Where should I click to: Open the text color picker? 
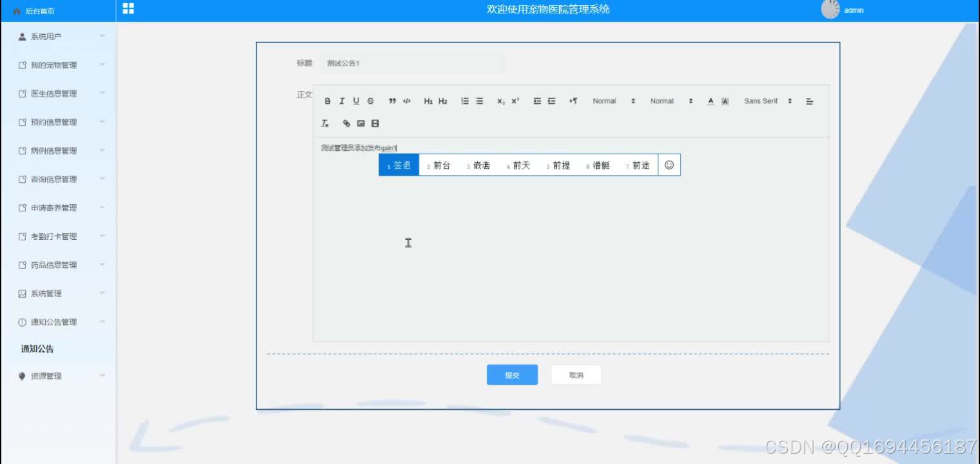coord(710,101)
